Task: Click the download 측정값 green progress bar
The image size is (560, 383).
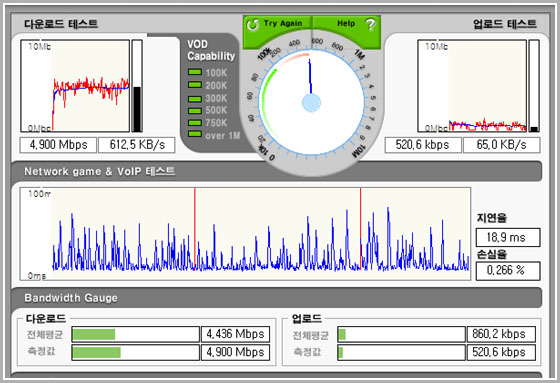Action: tap(96, 352)
